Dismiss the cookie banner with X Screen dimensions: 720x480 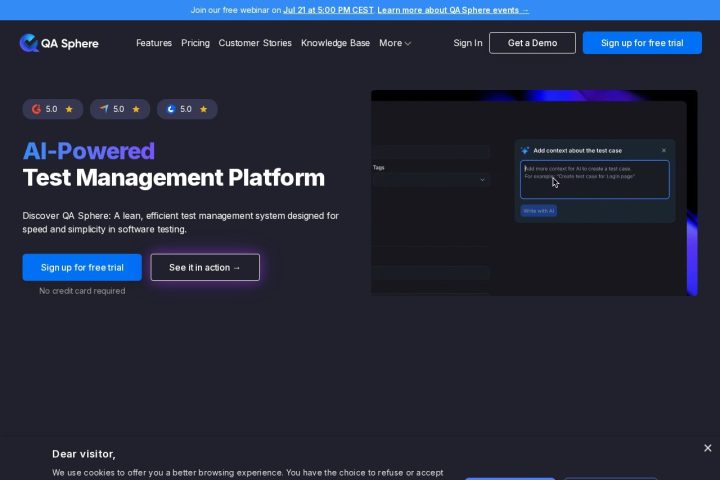pos(708,448)
